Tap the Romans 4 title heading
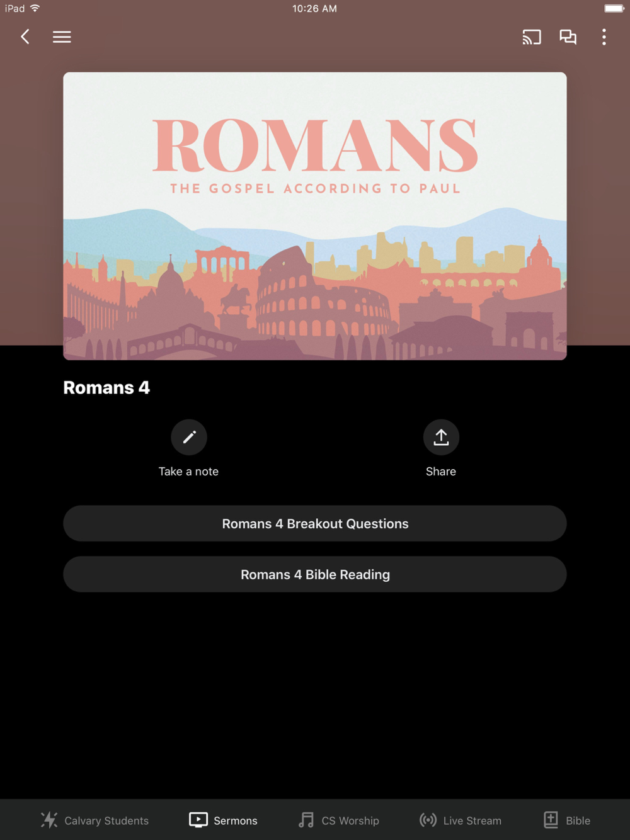630x840 pixels. 106,387
